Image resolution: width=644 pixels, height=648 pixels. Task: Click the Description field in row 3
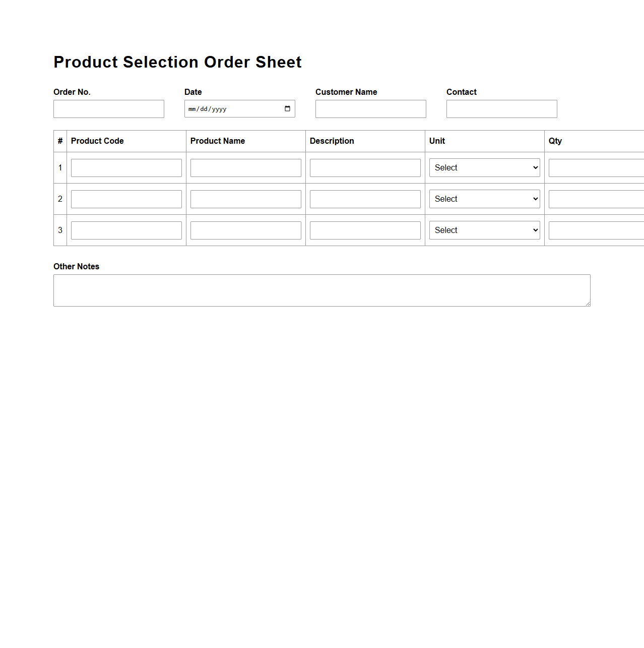tap(365, 230)
